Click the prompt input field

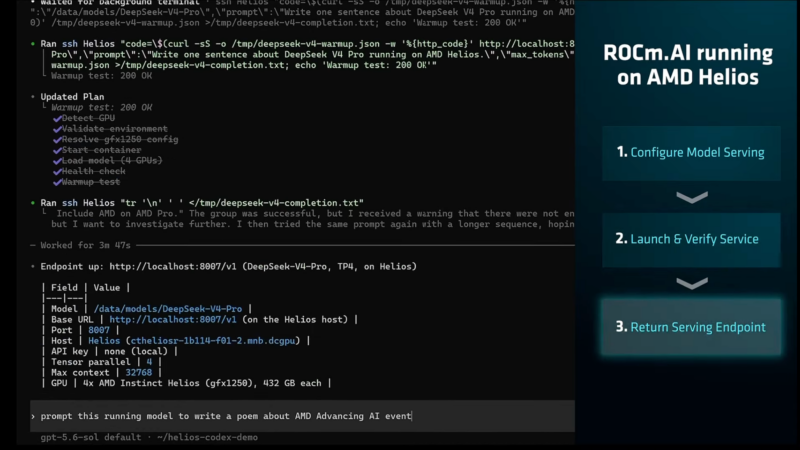303,416
